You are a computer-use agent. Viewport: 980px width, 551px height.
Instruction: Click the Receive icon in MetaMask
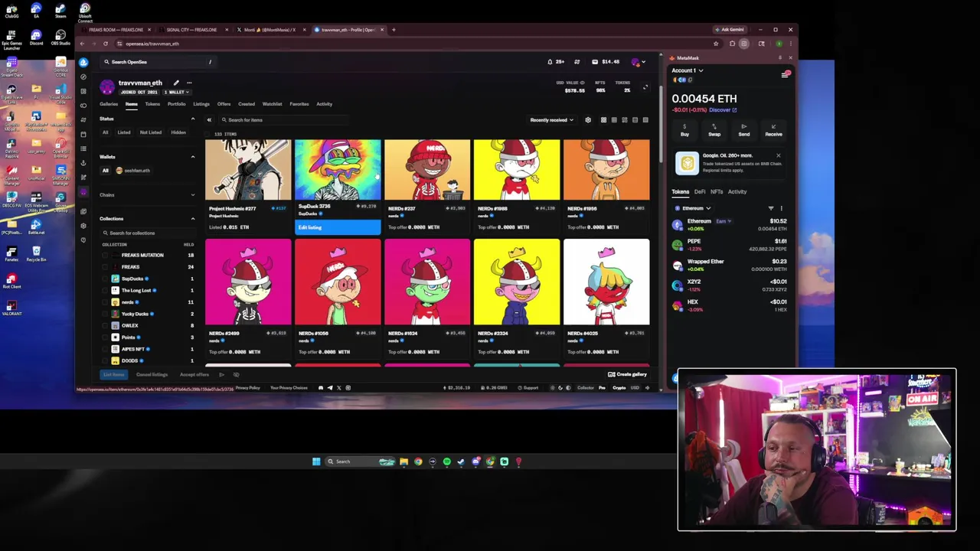773,130
